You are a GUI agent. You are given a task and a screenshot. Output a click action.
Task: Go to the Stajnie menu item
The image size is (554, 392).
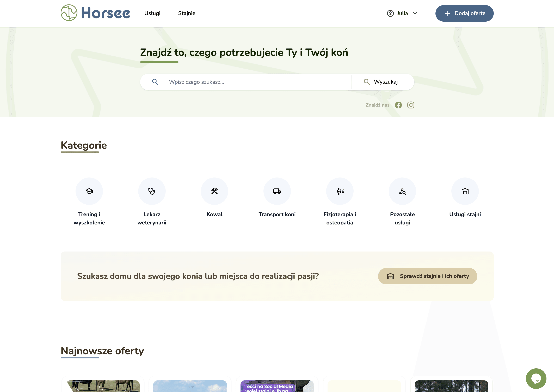point(187,13)
